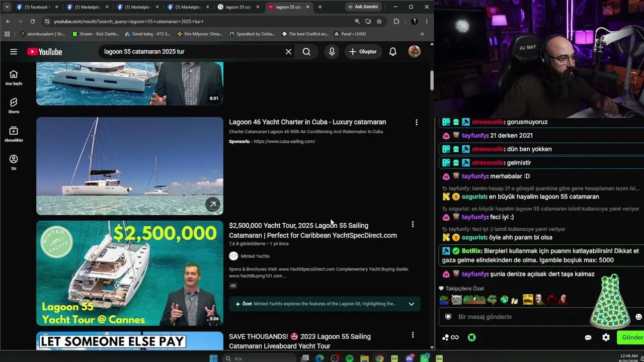
Task: Open the Windows Start menu
Action: (213, 358)
